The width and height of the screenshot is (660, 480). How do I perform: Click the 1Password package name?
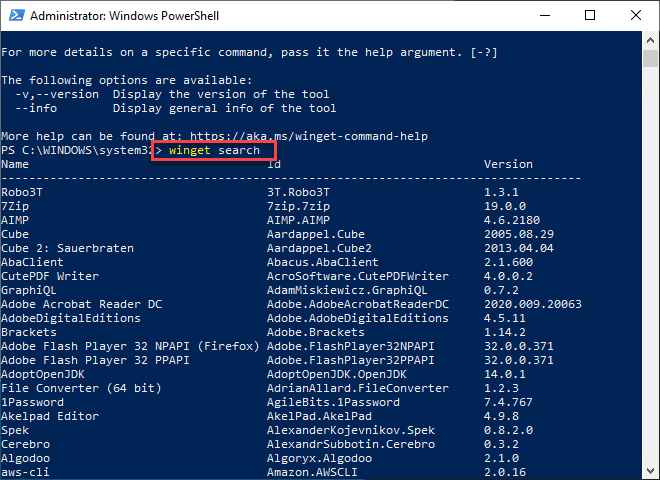(x=34, y=402)
